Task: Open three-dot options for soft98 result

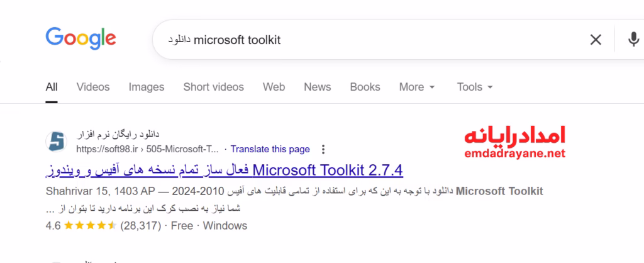Action: click(323, 149)
